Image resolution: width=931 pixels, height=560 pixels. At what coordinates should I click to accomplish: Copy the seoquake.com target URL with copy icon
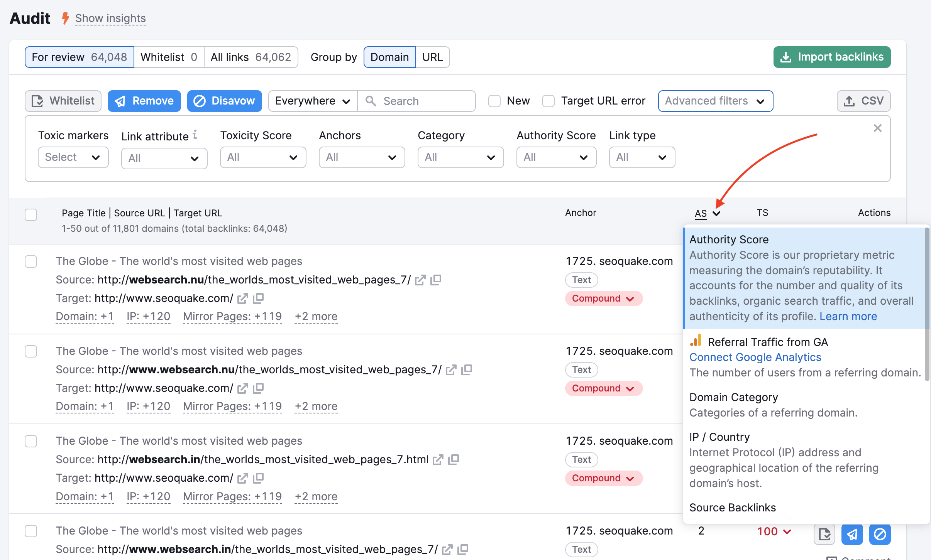click(259, 298)
